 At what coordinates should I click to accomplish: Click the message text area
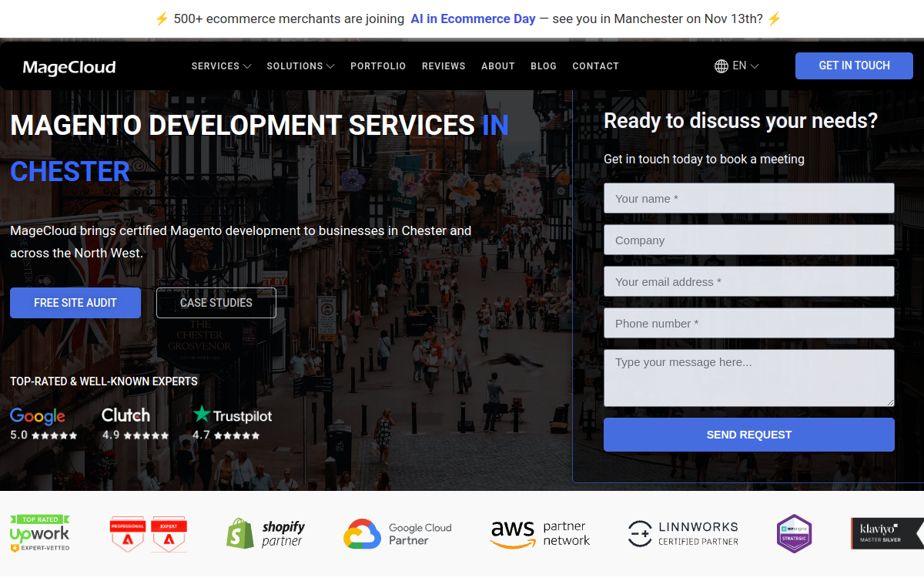click(749, 378)
